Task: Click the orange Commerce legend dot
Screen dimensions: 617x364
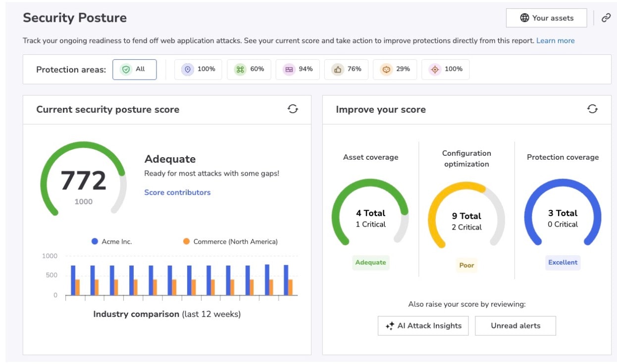Action: [186, 242]
